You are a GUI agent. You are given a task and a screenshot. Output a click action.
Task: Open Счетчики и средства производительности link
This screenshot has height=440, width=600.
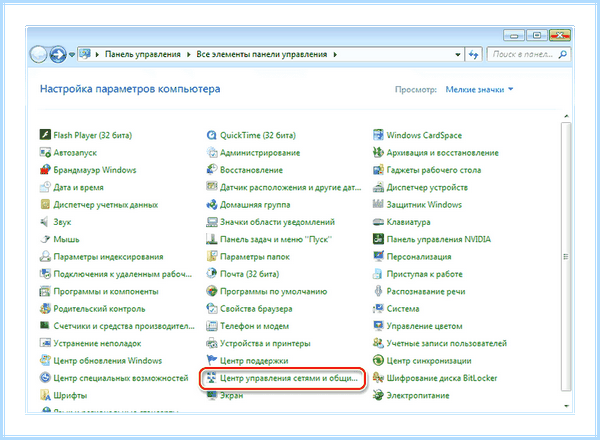(124, 326)
